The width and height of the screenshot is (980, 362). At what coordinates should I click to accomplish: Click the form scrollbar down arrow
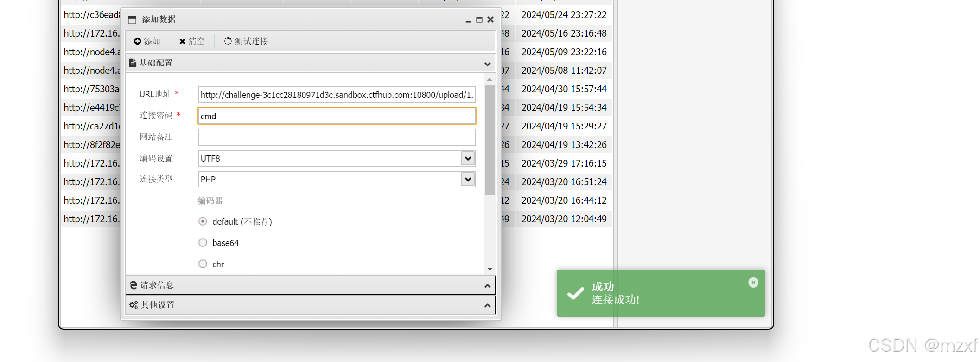(490, 269)
